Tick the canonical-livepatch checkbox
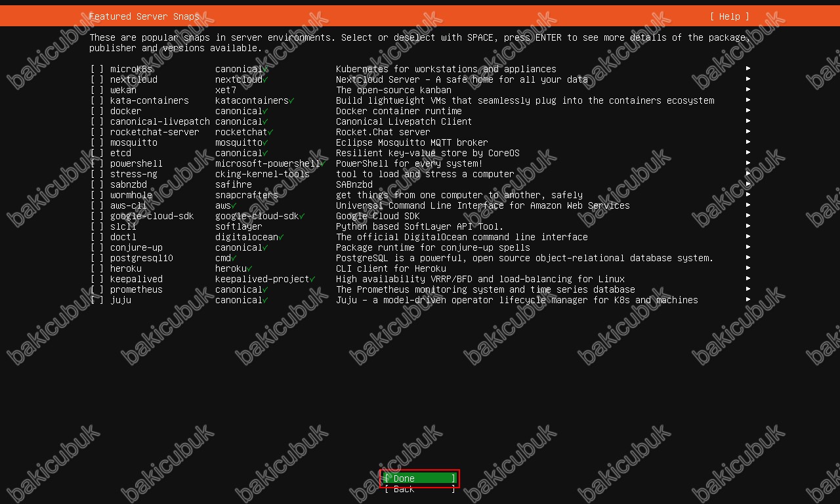The image size is (840, 504). 97,121
